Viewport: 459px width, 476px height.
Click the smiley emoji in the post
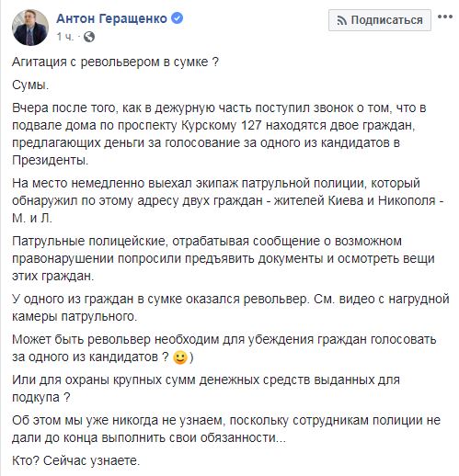[x=180, y=357]
